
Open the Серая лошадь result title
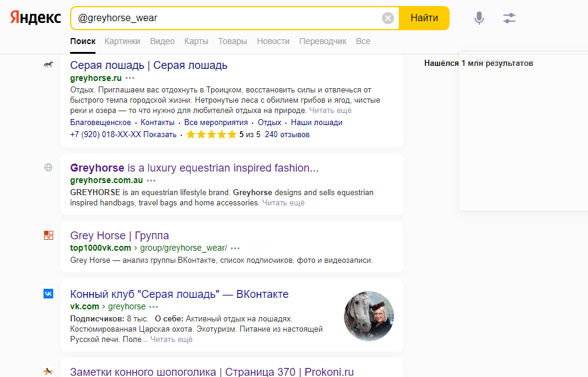(149, 65)
